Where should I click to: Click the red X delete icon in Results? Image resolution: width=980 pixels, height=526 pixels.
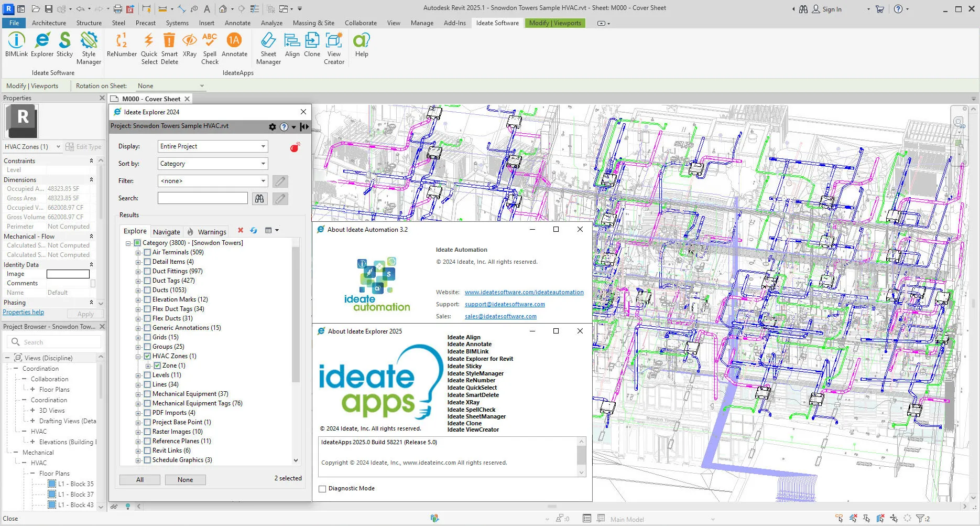pyautogui.click(x=241, y=230)
